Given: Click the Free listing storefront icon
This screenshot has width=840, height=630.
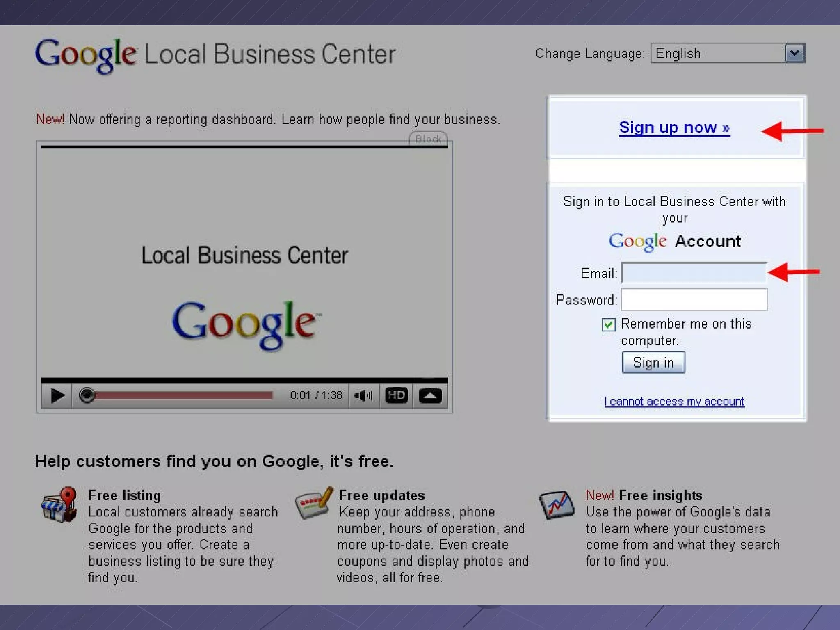Looking at the screenshot, I should pyautogui.click(x=60, y=504).
